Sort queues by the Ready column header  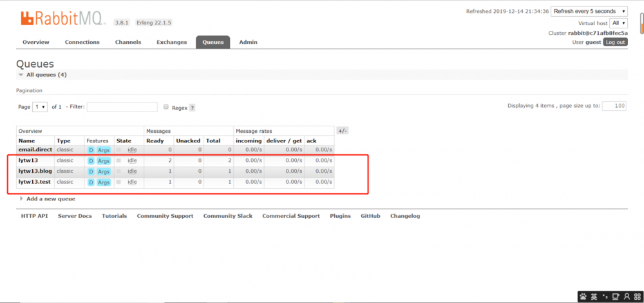click(x=155, y=141)
